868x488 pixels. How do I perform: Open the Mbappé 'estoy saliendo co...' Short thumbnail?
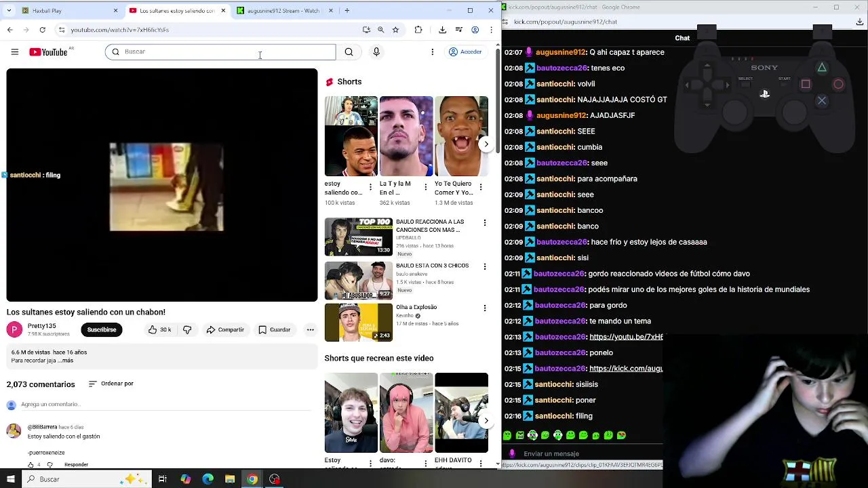click(351, 136)
